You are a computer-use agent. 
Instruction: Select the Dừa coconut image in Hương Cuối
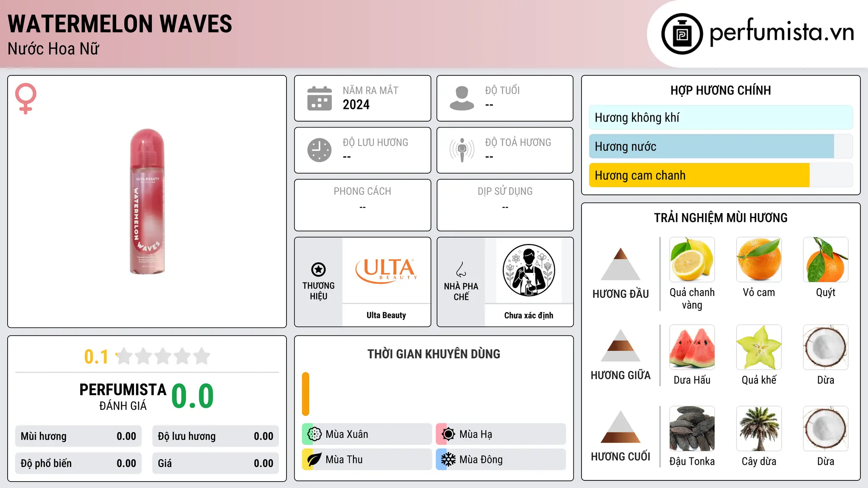coord(826,429)
